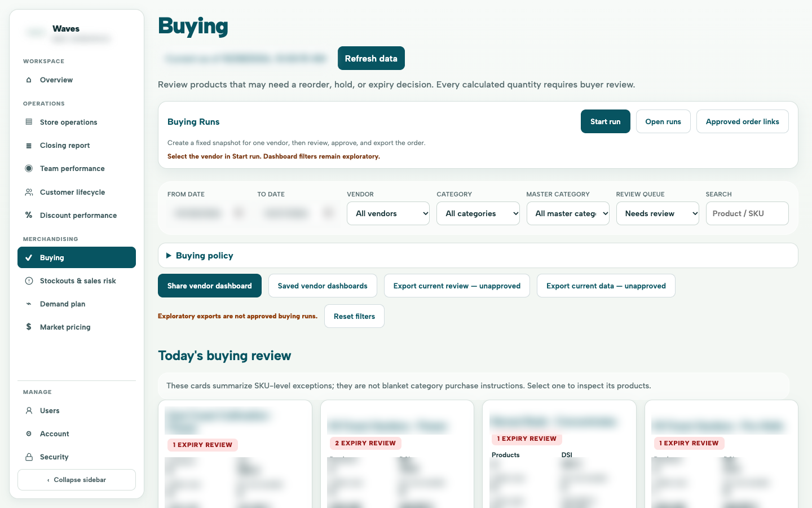812x508 pixels.
Task: Click Reset filters button
Action: tap(354, 316)
